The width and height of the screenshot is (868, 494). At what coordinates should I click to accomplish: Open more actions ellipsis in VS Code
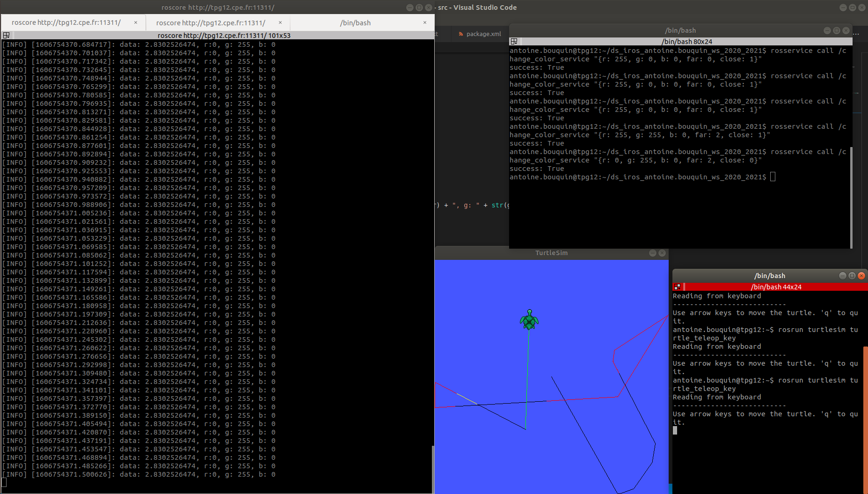pyautogui.click(x=856, y=34)
